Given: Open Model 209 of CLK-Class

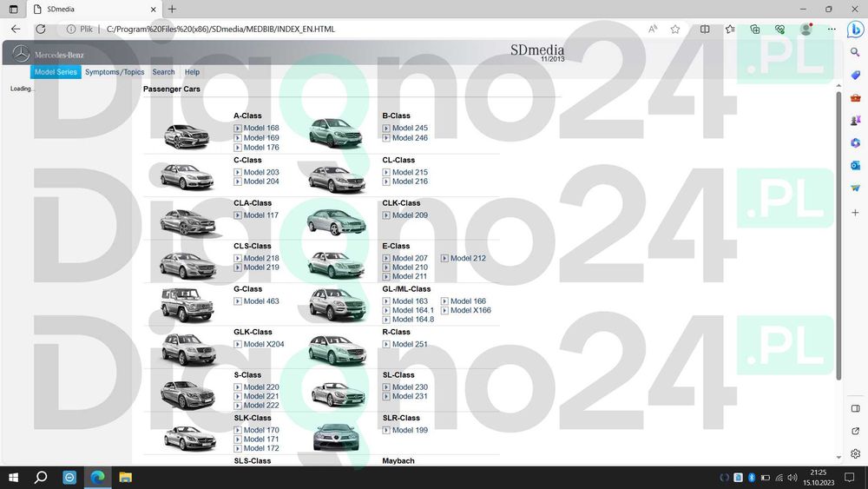Looking at the screenshot, I should (411, 215).
